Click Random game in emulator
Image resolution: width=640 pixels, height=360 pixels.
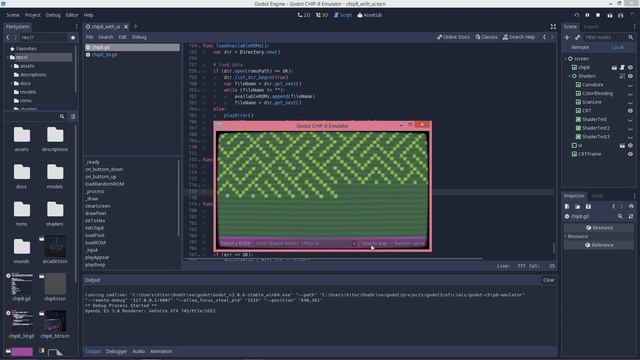point(409,244)
